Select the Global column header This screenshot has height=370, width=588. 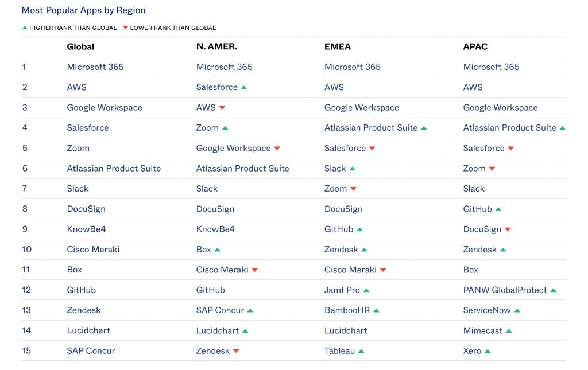pos(80,46)
